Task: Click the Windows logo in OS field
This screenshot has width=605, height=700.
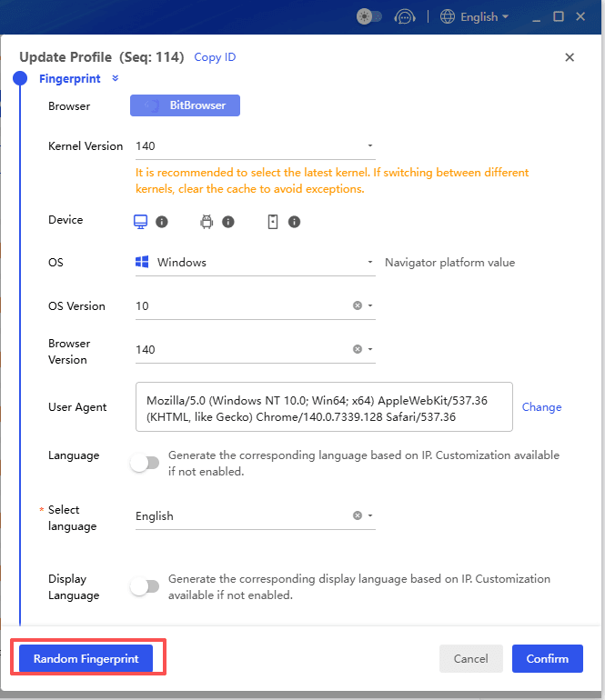Action: 142,262
